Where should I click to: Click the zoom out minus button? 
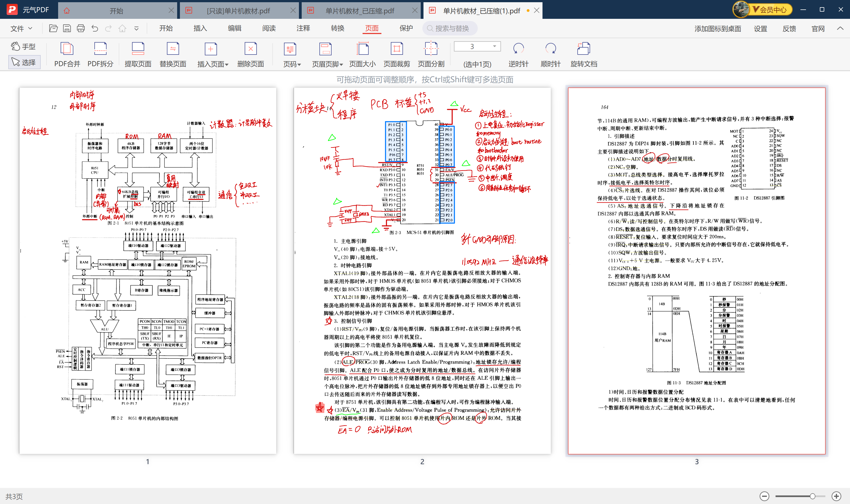point(764,496)
